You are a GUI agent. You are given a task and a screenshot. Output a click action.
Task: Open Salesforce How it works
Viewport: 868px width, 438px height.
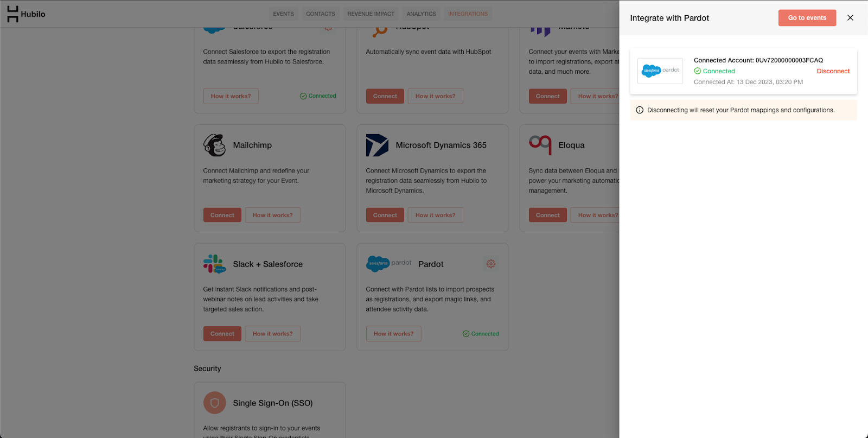[231, 96]
